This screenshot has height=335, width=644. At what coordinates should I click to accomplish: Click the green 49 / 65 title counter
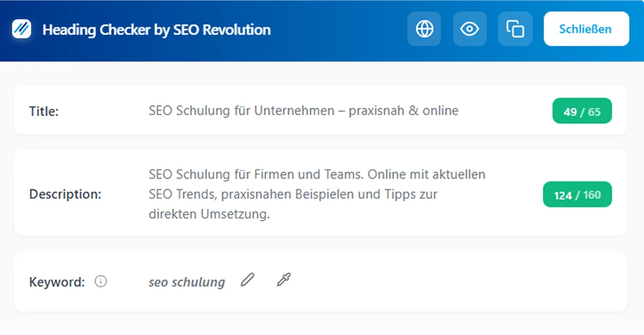click(x=582, y=111)
